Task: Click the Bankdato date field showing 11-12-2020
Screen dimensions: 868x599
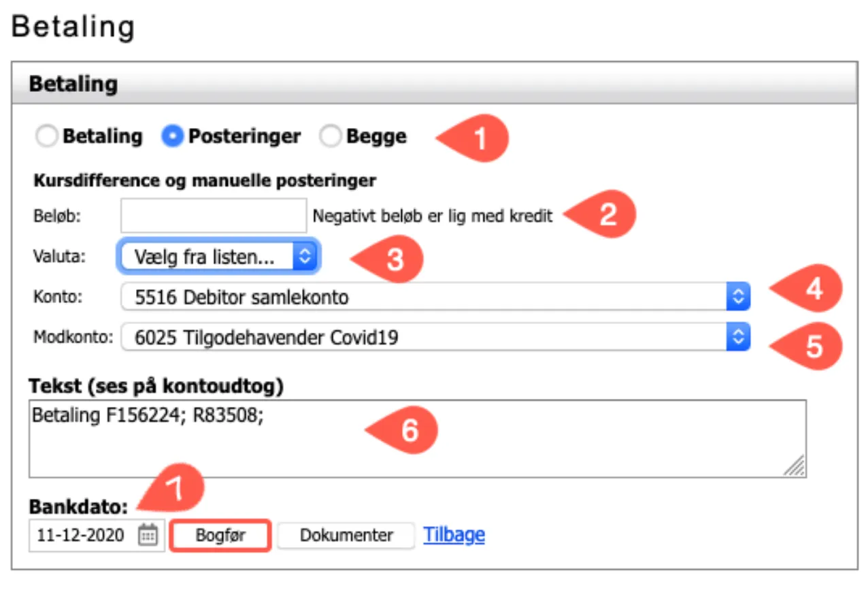Action: point(82,536)
